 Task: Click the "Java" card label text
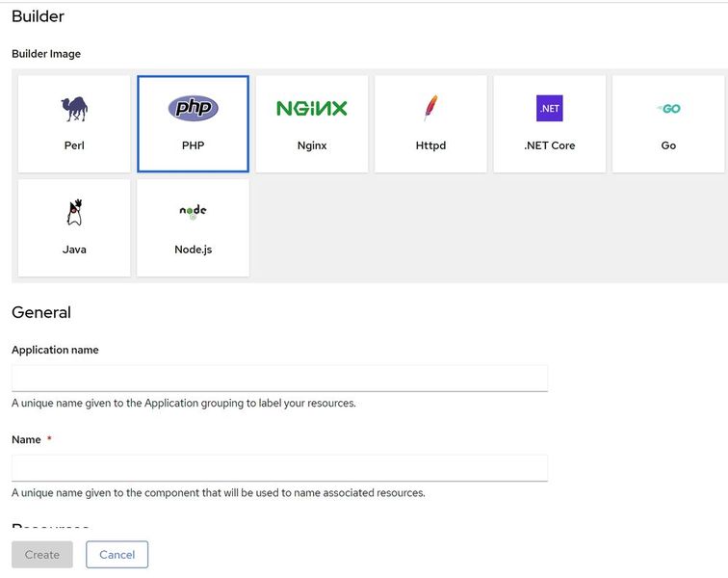pos(74,250)
